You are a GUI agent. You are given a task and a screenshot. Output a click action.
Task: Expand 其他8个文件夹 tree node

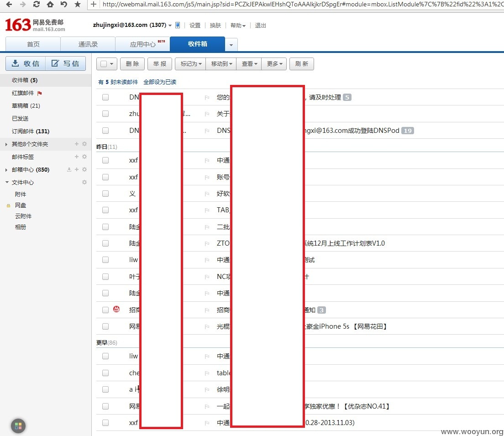pos(6,144)
